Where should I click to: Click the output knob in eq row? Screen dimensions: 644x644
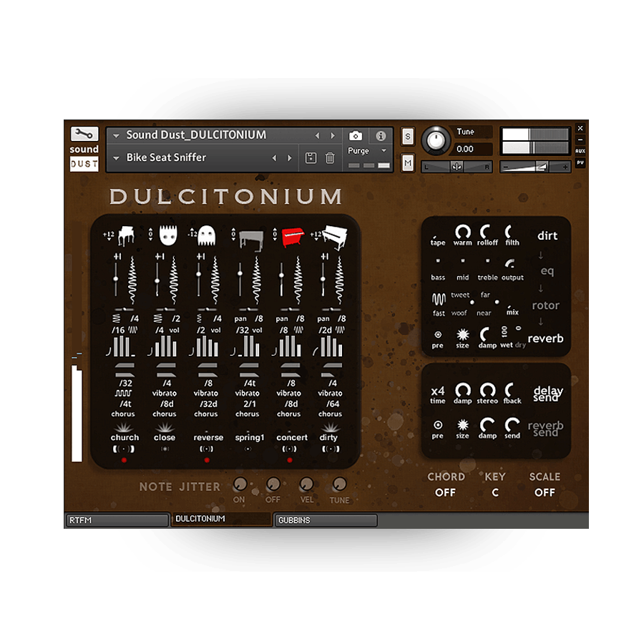coord(509,263)
